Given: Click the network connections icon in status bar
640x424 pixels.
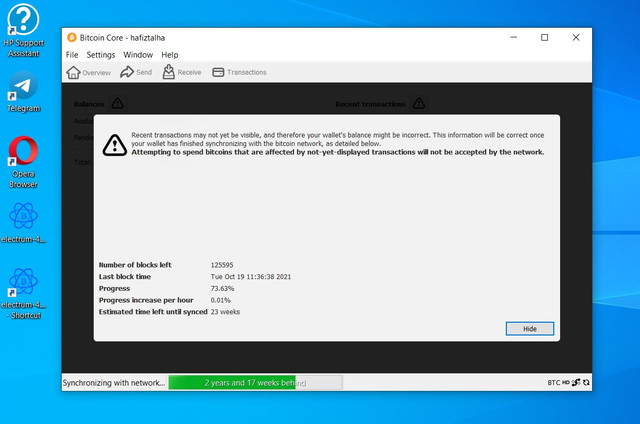Looking at the screenshot, I should click(x=576, y=383).
